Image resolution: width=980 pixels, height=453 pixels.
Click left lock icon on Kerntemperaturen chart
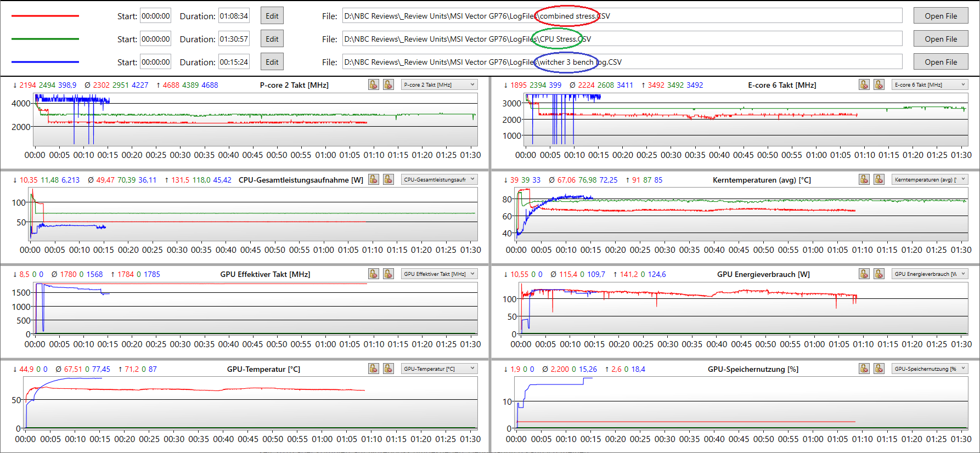pos(864,180)
